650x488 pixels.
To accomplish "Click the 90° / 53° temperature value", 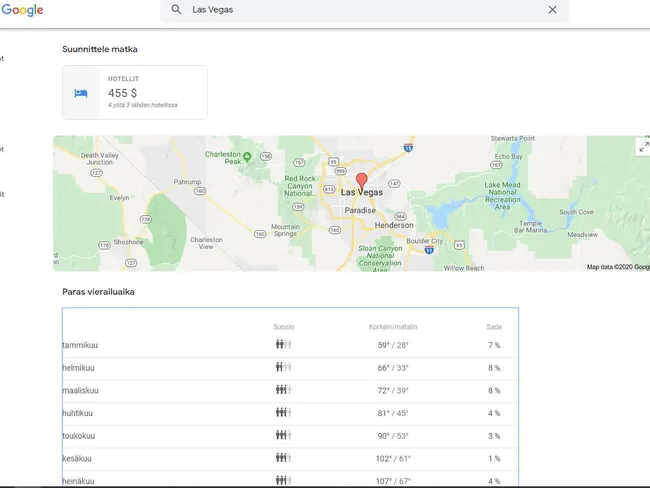I will point(393,436).
